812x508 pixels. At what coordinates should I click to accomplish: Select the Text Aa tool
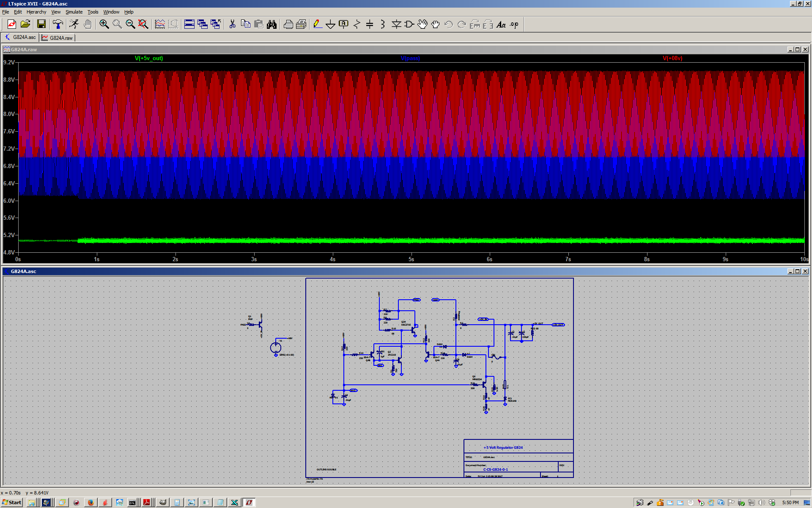point(501,24)
